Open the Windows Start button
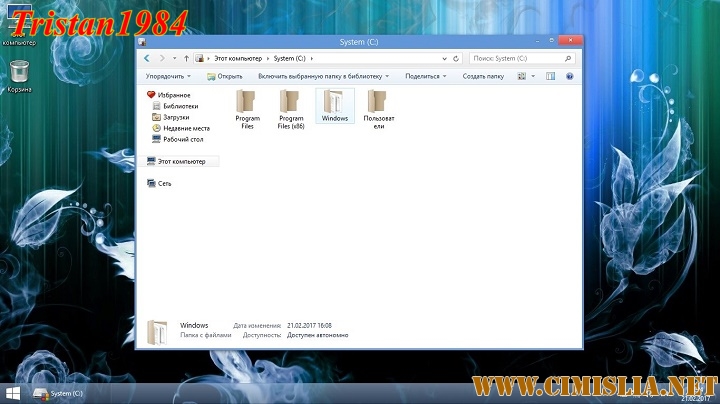This screenshot has width=720, height=404. (13, 393)
